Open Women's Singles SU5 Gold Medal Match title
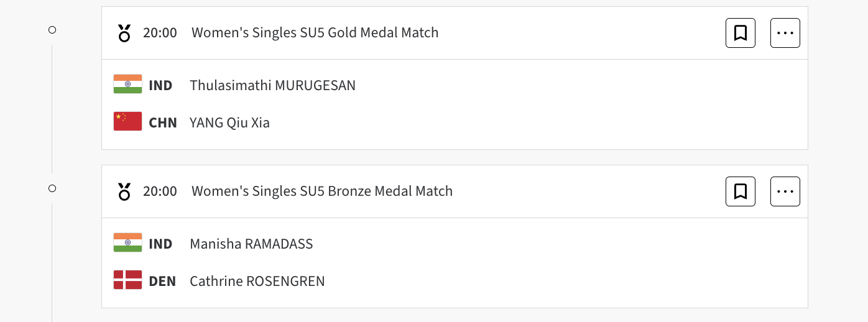This screenshot has height=322, width=868. click(x=315, y=33)
